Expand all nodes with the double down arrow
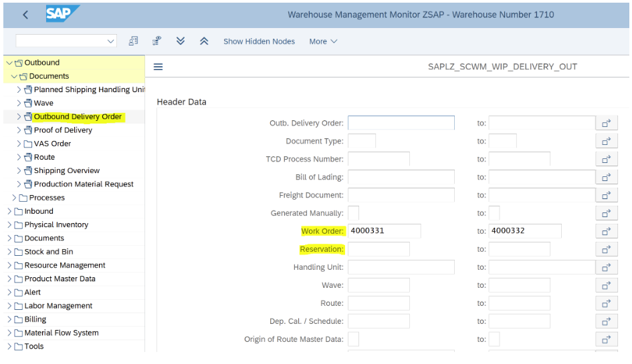Viewport: 632px width, 364px height. [x=181, y=41]
